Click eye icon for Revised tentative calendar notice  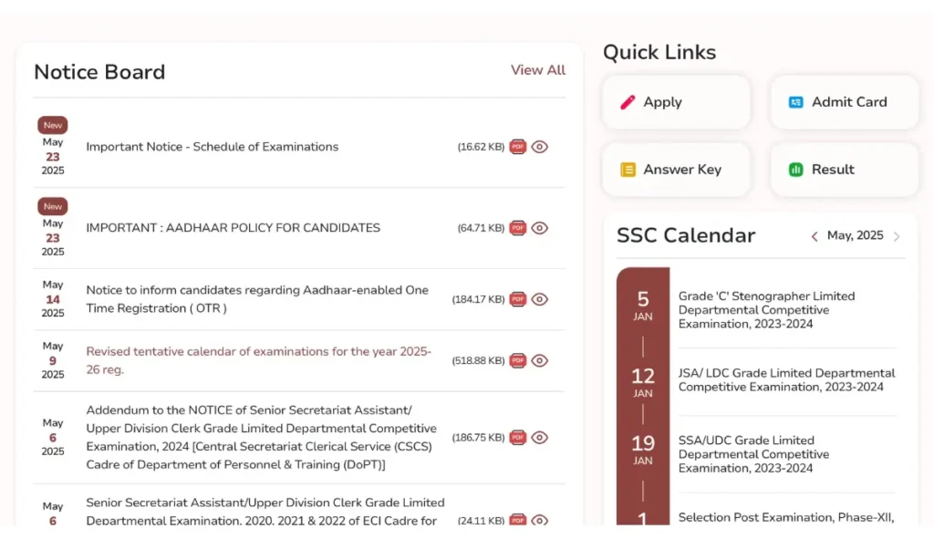click(539, 360)
